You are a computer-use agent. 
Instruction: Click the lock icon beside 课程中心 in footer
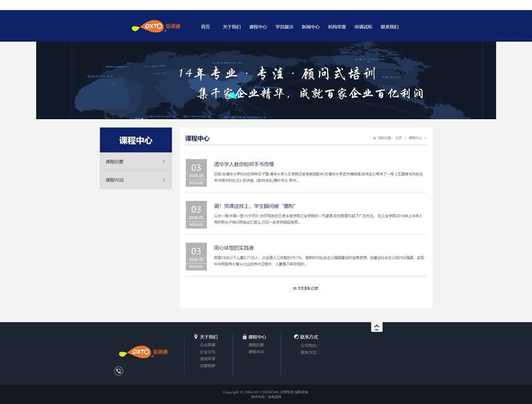tap(244, 337)
